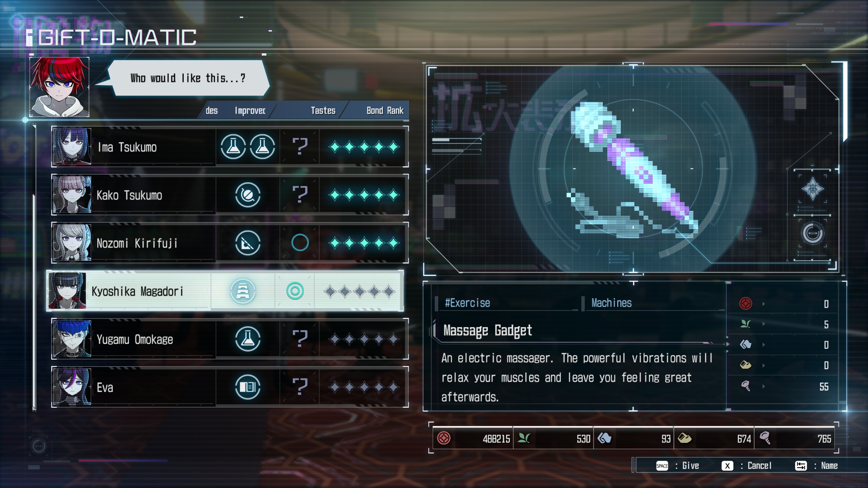Select Kyoshika Magadori's double circle taste indicator

[x=295, y=291]
